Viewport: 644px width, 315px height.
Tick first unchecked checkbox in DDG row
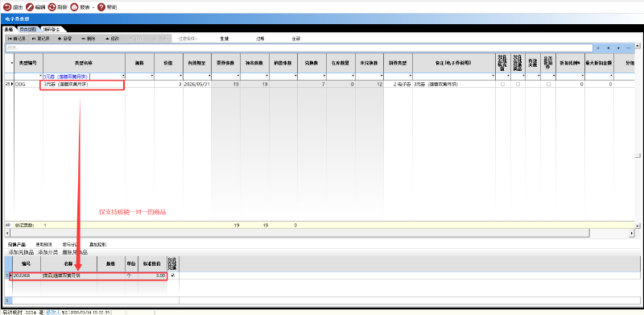coord(502,84)
